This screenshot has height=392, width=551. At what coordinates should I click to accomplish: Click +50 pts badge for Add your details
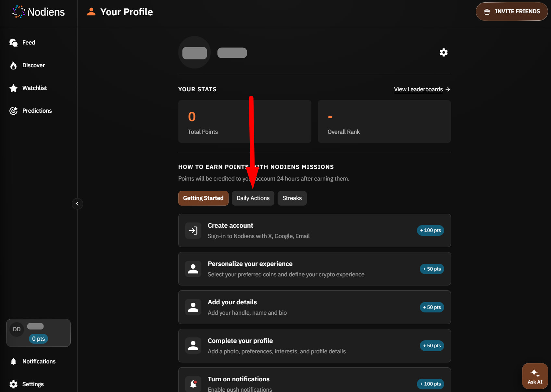(x=432, y=307)
